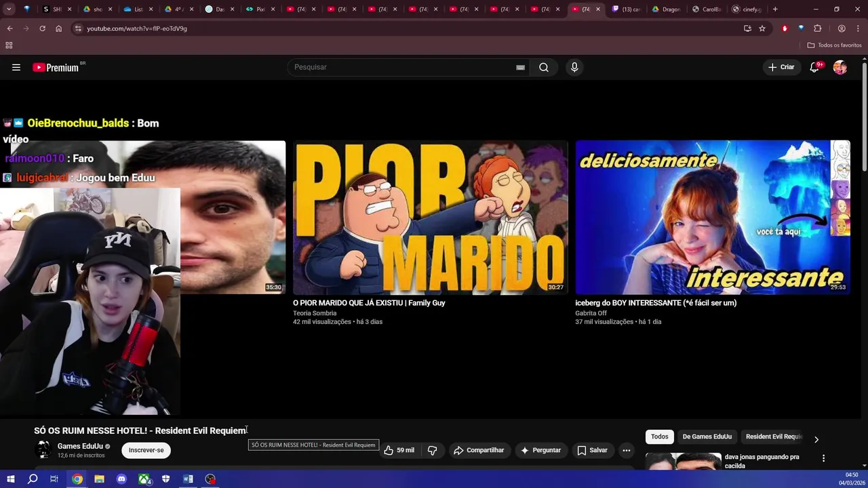Reload the page
Screen dimensions: 868x488
(42, 28)
